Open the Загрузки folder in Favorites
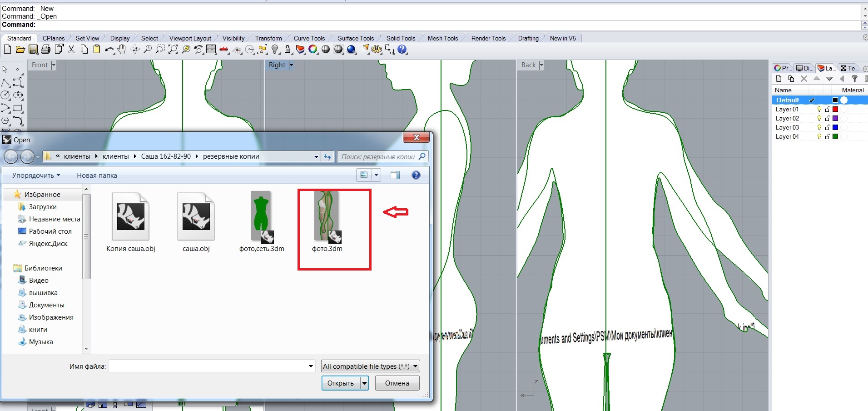Image resolution: width=868 pixels, height=411 pixels. pyautogui.click(x=37, y=206)
